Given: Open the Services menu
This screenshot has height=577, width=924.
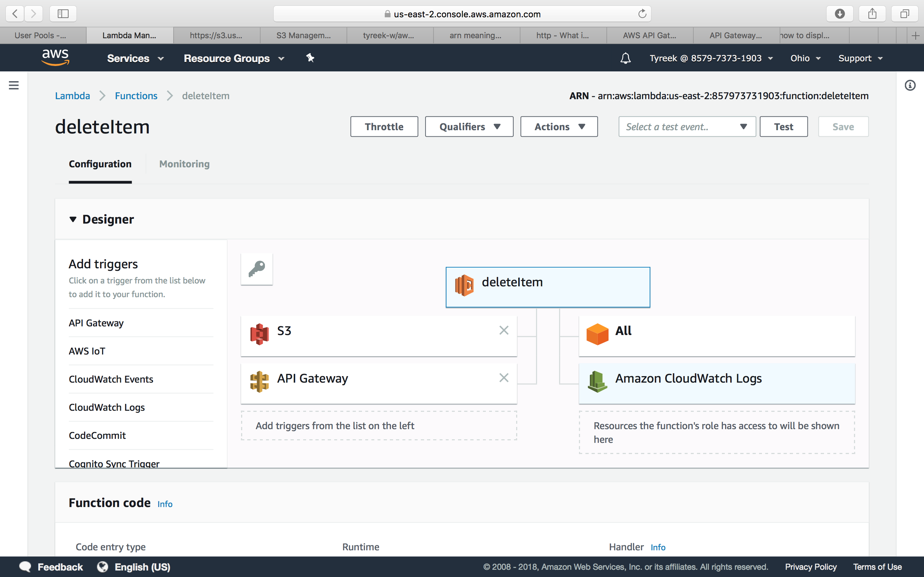Looking at the screenshot, I should point(135,58).
